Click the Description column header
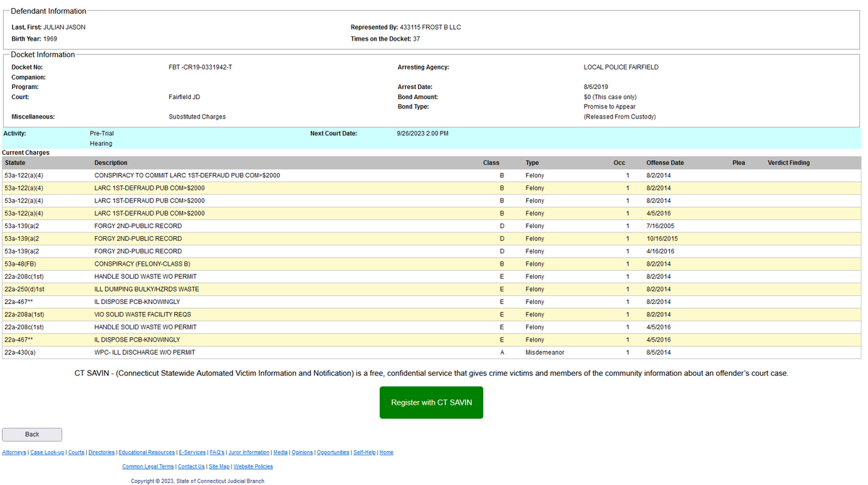 tap(111, 163)
